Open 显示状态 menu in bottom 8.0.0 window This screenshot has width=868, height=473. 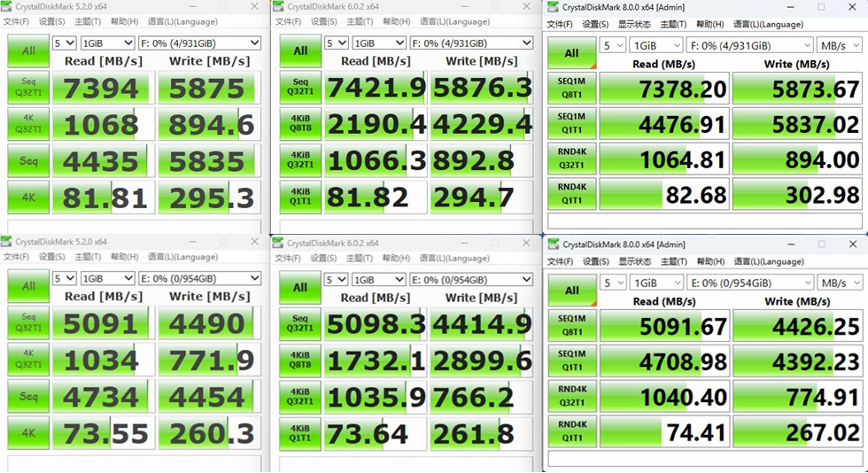point(635,261)
